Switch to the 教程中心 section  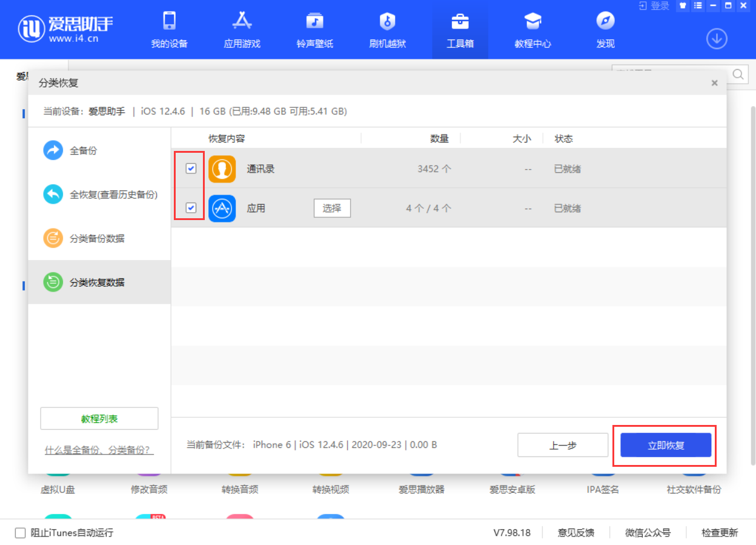click(532, 29)
